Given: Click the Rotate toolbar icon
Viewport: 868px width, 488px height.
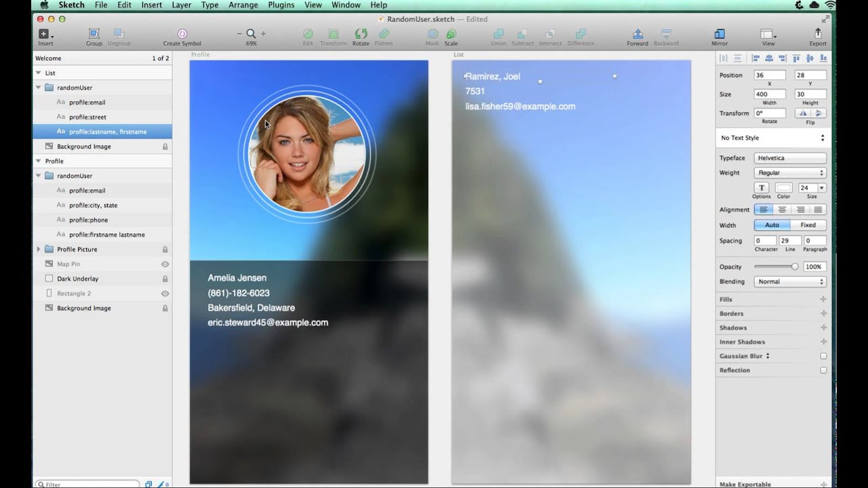Looking at the screenshot, I should coord(361,34).
